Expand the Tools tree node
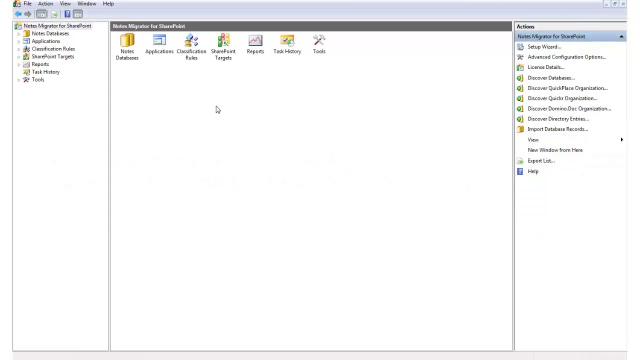The image size is (640, 360). pyautogui.click(x=18, y=80)
